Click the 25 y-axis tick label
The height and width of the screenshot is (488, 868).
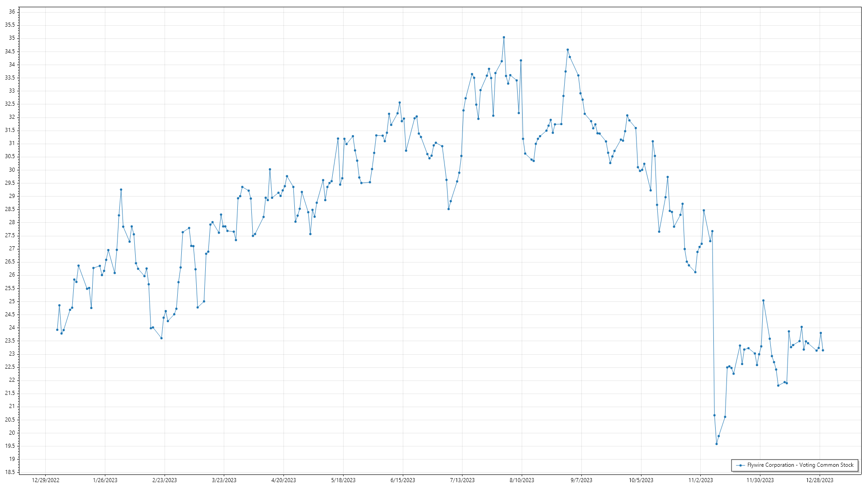(x=12, y=301)
